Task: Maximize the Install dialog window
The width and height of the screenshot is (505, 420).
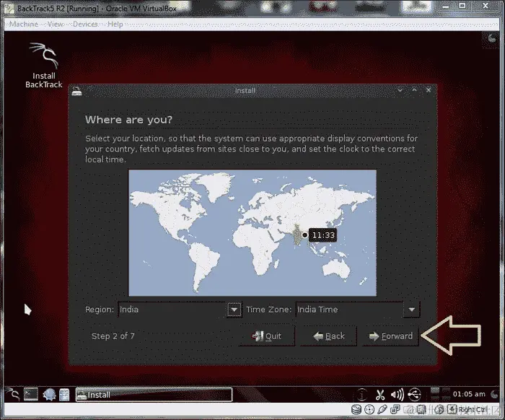Action: pos(414,90)
